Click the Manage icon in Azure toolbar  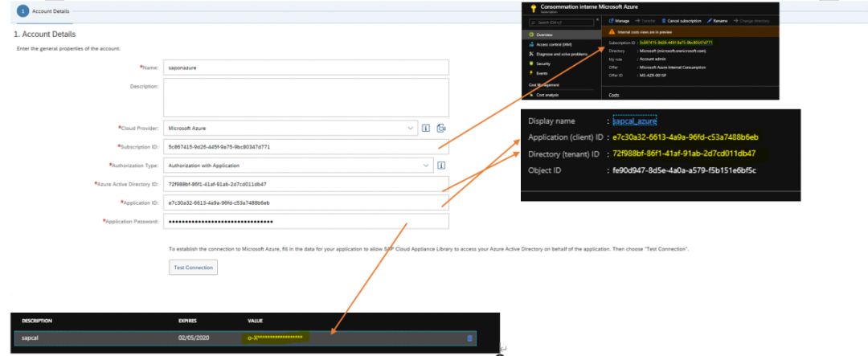pyautogui.click(x=611, y=20)
